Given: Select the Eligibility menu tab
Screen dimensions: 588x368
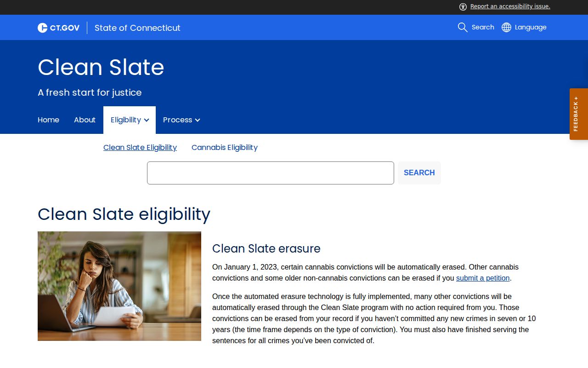Looking at the screenshot, I should point(130,120).
